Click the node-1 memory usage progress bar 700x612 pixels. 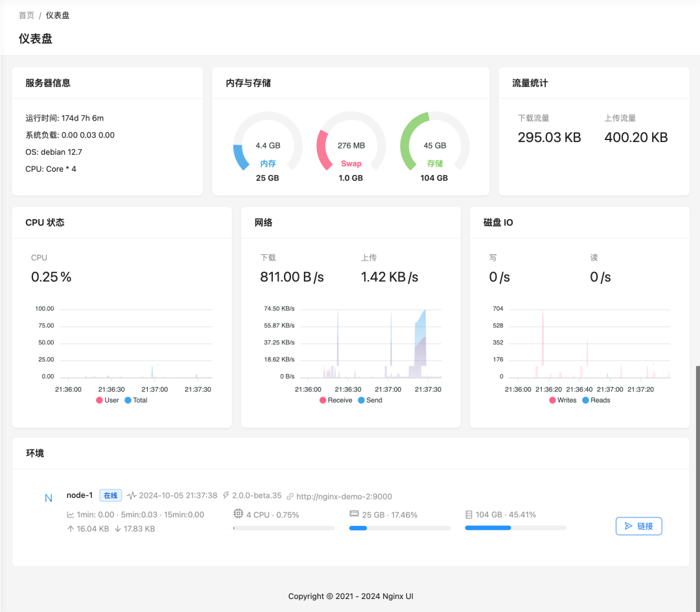click(400, 528)
